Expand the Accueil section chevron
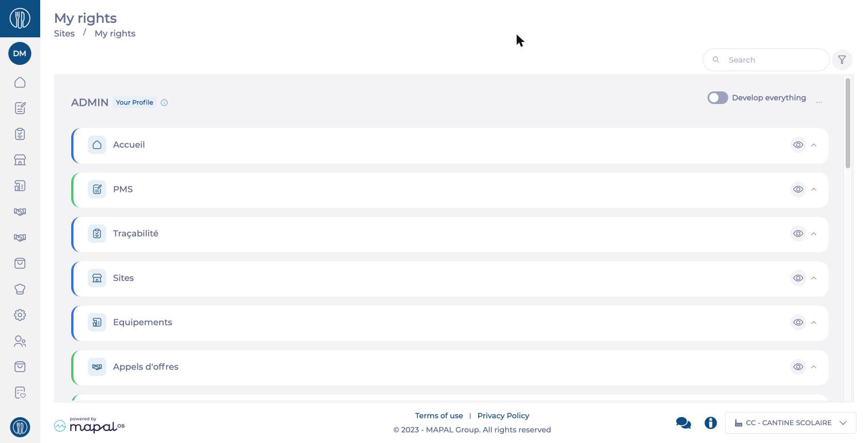 tap(813, 145)
